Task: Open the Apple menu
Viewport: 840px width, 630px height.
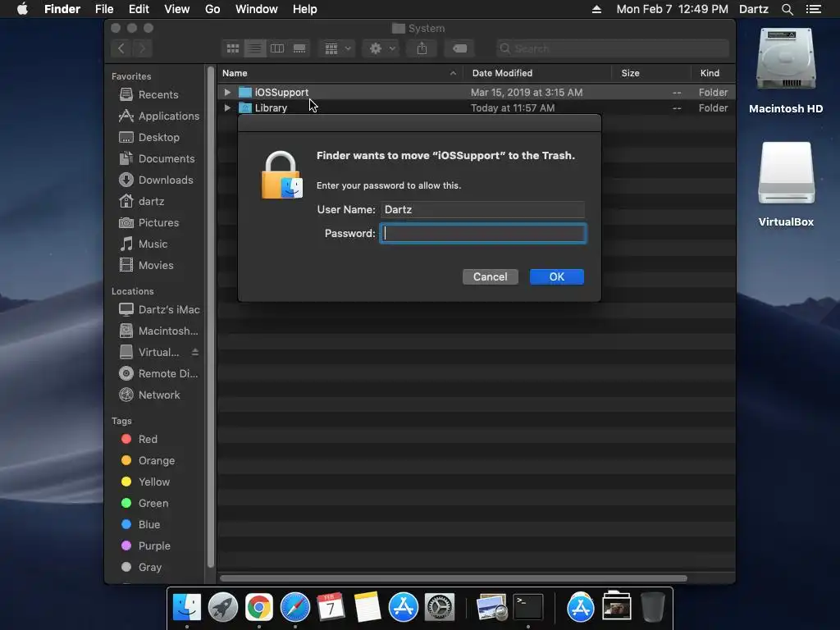Action: pyautogui.click(x=22, y=9)
